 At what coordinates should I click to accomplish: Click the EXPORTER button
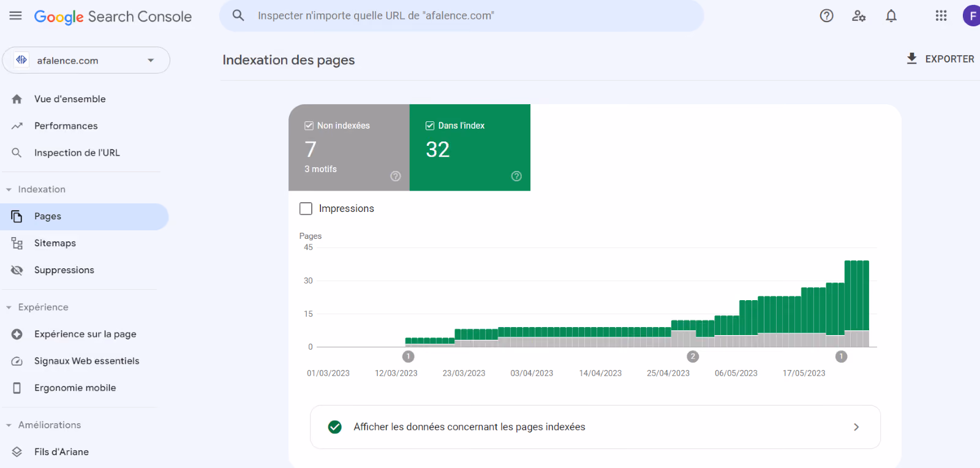pyautogui.click(x=940, y=59)
